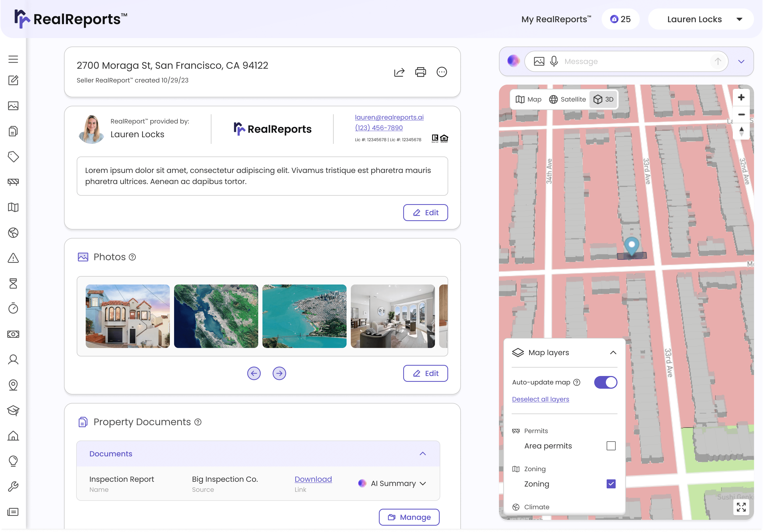Click the map zoom in button
Image resolution: width=763 pixels, height=532 pixels.
tap(741, 97)
